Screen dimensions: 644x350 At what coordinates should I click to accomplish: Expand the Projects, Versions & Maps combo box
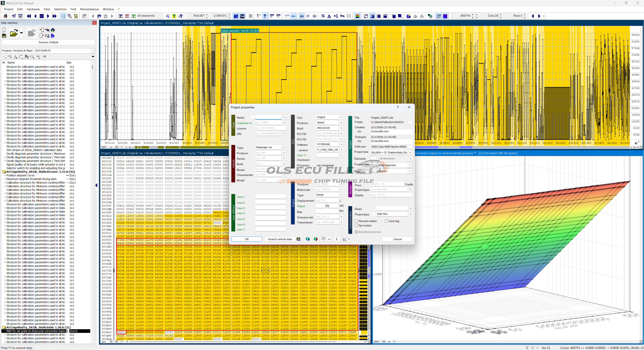point(93,51)
